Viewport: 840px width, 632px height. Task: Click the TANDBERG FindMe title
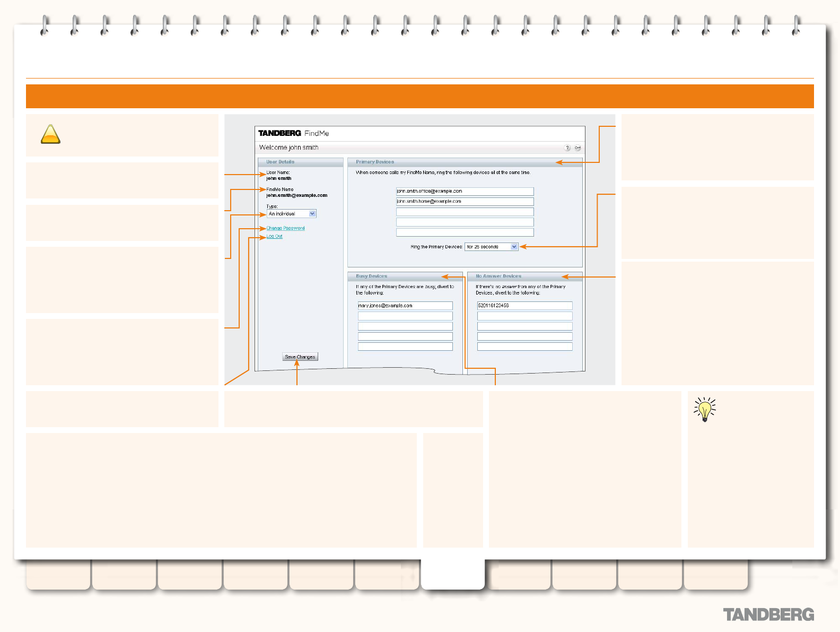point(294,133)
